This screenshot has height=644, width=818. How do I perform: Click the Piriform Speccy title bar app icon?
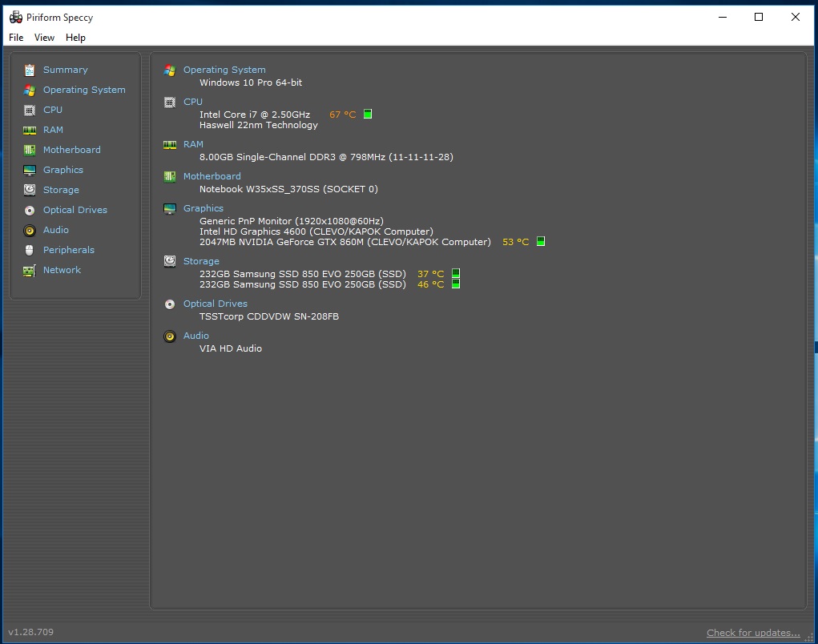point(16,17)
